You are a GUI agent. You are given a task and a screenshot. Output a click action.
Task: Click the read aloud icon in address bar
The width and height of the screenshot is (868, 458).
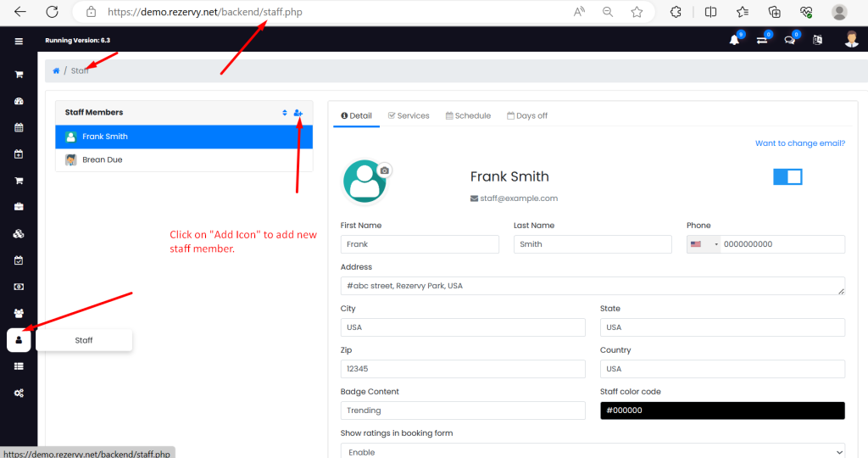[579, 12]
